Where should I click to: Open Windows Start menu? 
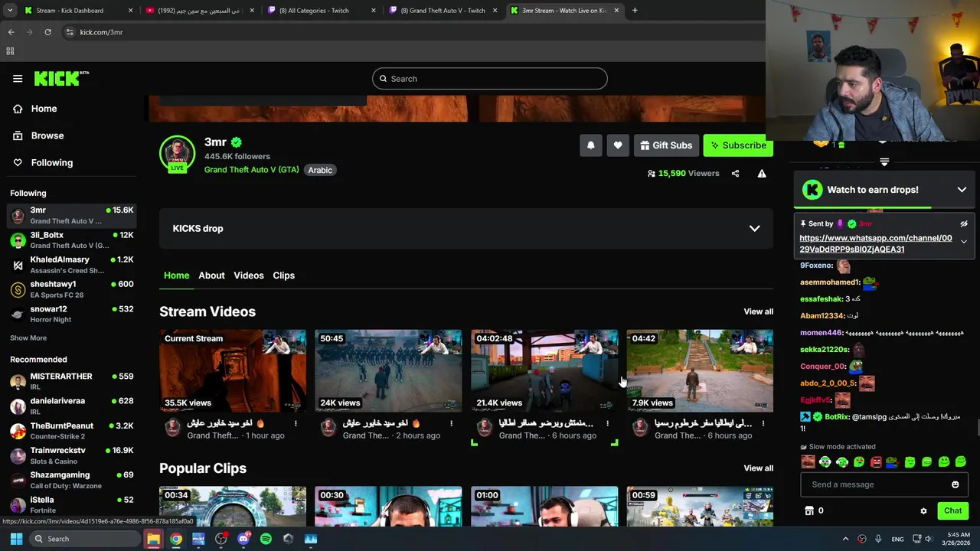pos(16,539)
